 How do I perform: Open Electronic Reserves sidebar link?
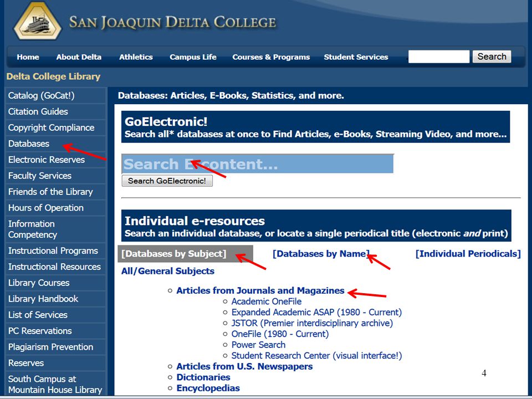pos(47,160)
